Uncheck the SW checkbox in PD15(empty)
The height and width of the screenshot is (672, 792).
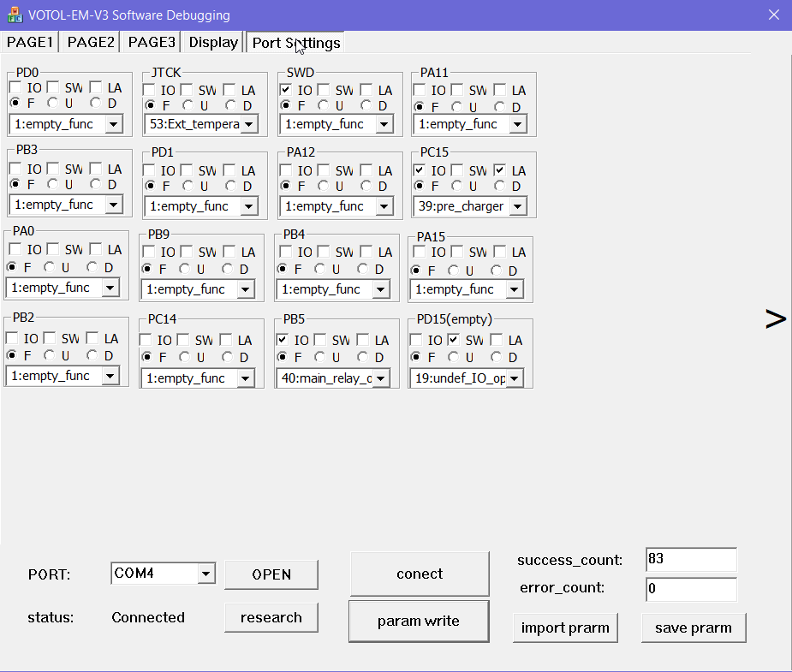click(x=454, y=340)
